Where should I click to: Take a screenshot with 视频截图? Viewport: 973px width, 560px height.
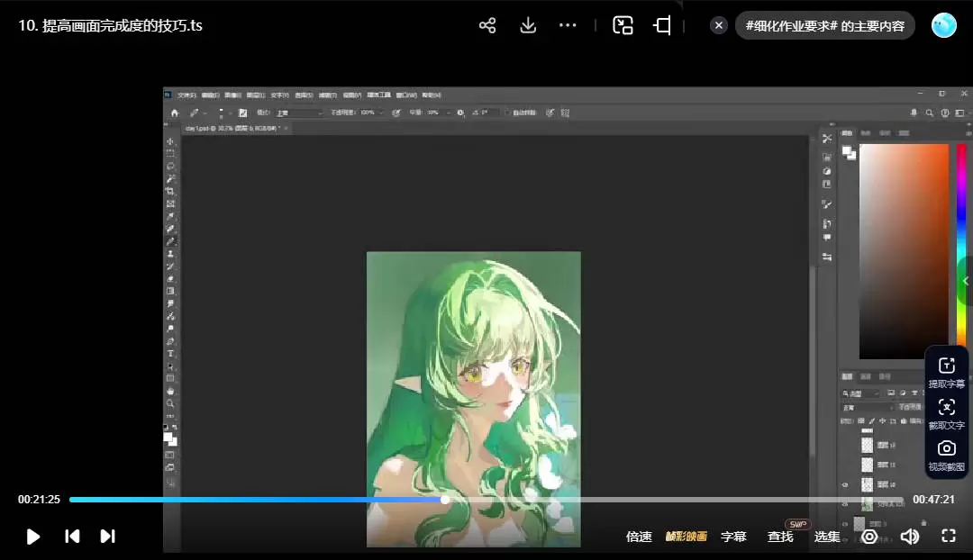[x=946, y=455]
